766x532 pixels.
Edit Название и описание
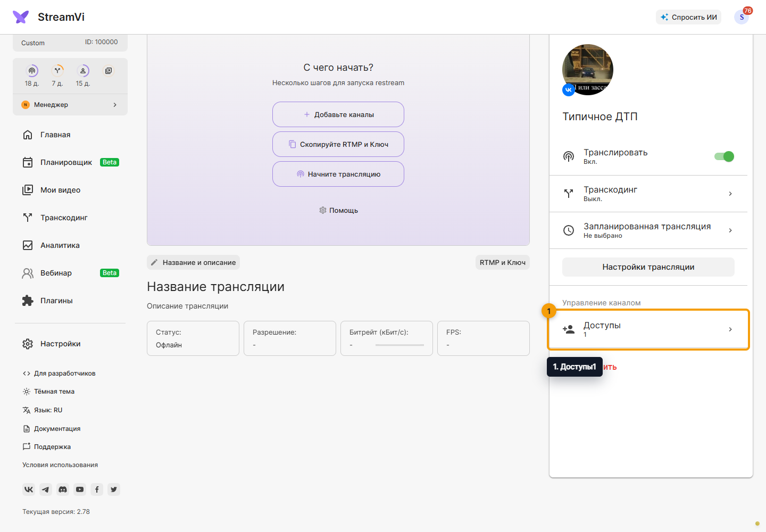click(x=193, y=262)
